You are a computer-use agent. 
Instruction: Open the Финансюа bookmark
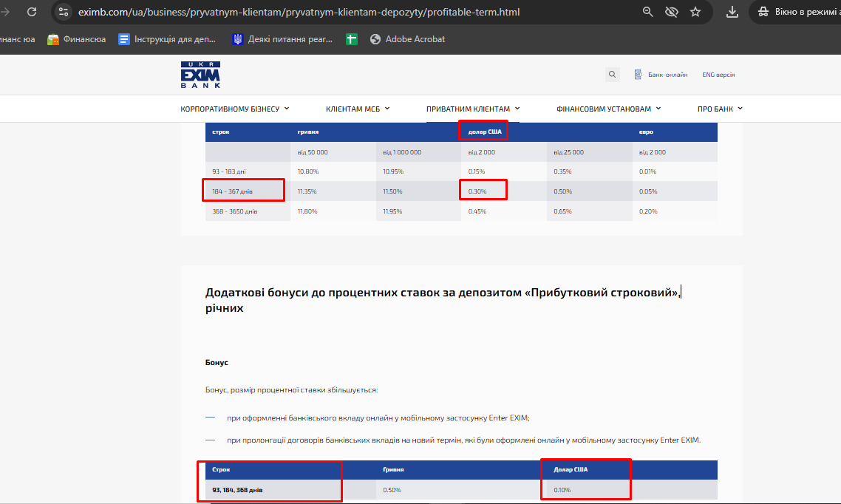click(x=77, y=39)
